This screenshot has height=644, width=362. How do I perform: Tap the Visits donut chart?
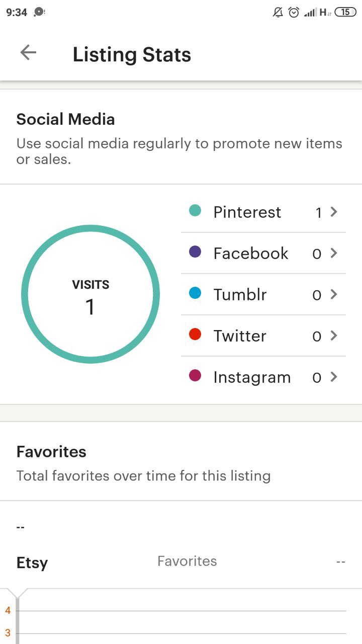(90, 294)
